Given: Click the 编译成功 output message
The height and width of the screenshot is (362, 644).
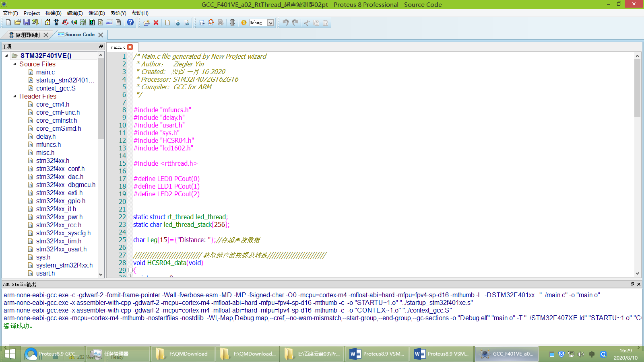Looking at the screenshot, I should pyautogui.click(x=18, y=326).
